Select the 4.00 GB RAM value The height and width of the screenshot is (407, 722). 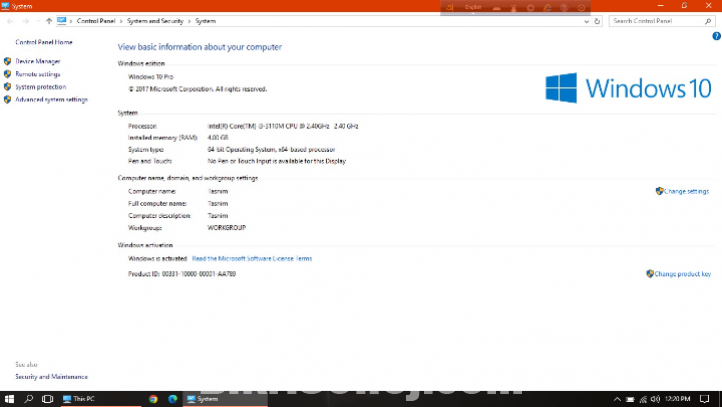(218, 137)
